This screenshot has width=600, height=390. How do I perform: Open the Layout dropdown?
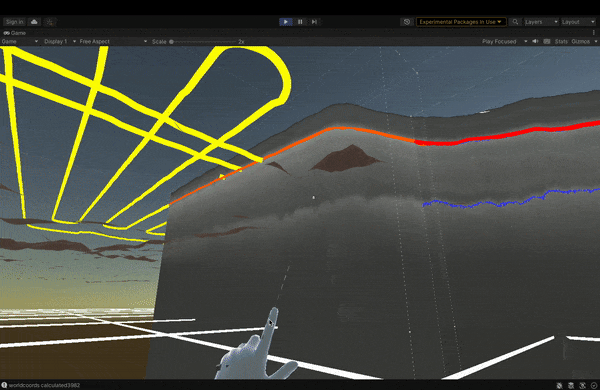(578, 22)
